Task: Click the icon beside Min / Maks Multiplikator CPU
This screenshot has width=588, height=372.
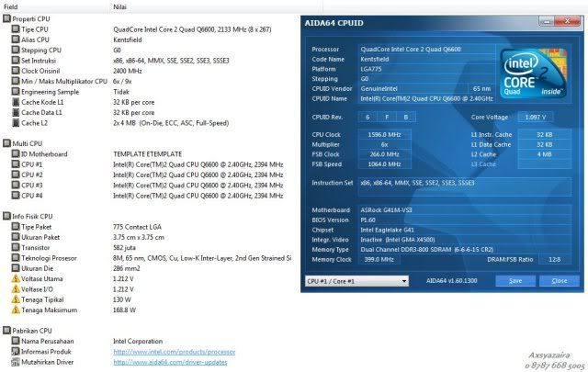Action: 16,81
